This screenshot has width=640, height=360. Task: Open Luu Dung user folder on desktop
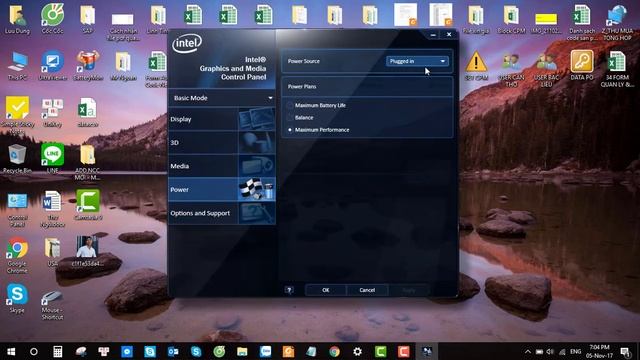point(17,19)
